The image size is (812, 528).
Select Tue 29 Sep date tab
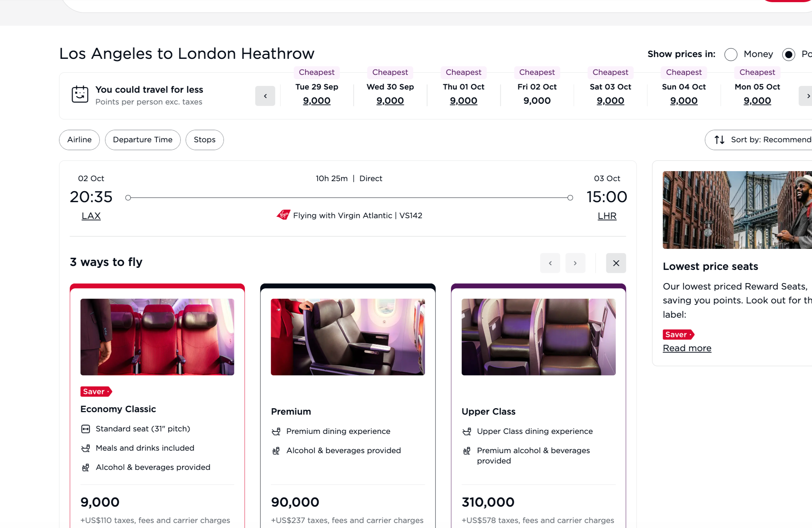317,94
